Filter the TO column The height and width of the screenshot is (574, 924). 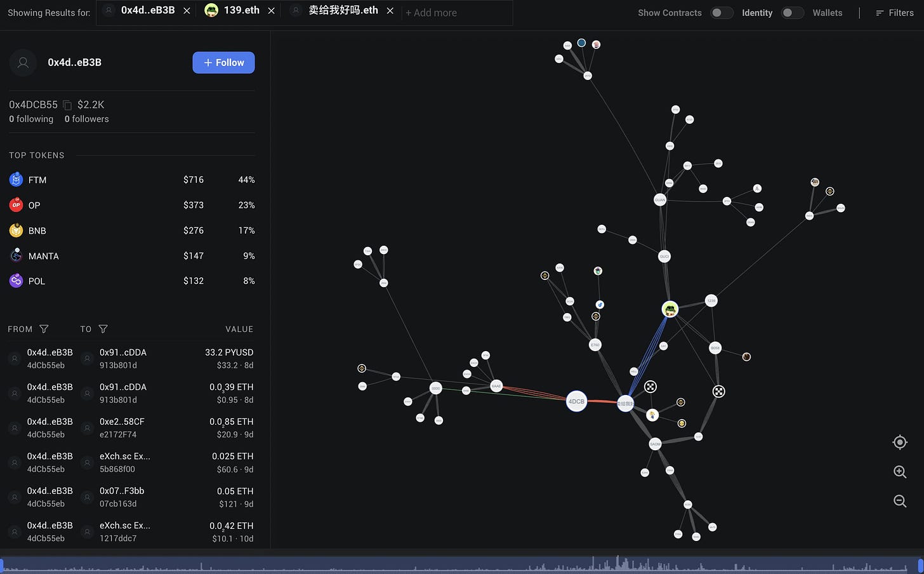(103, 329)
